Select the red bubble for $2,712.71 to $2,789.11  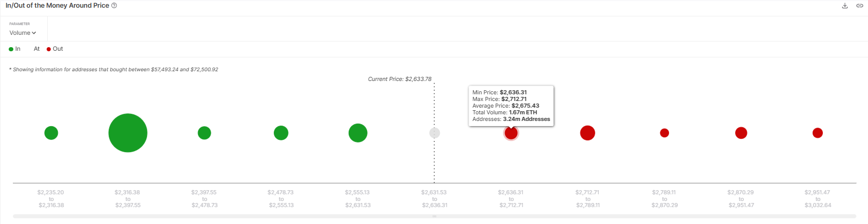tap(588, 133)
